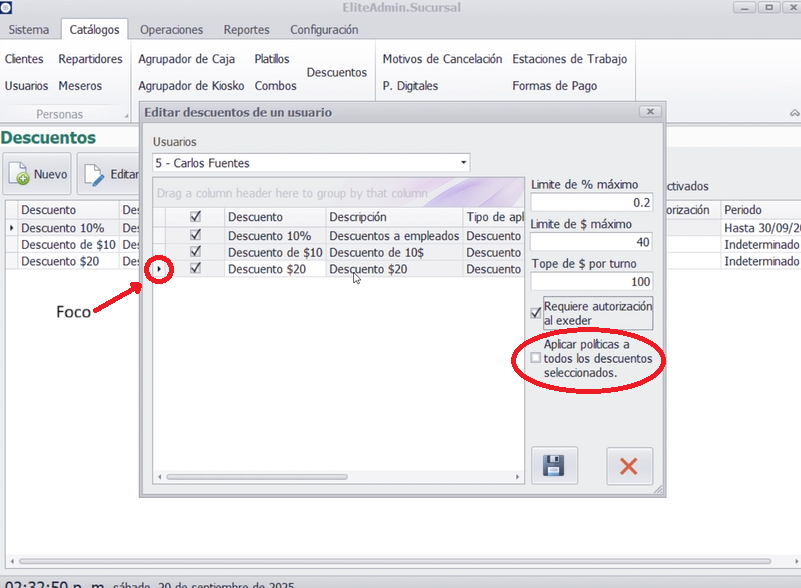Image resolution: width=801 pixels, height=588 pixels.
Task: Click the EliteAdmin app icon in title bar
Action: [x=7, y=7]
